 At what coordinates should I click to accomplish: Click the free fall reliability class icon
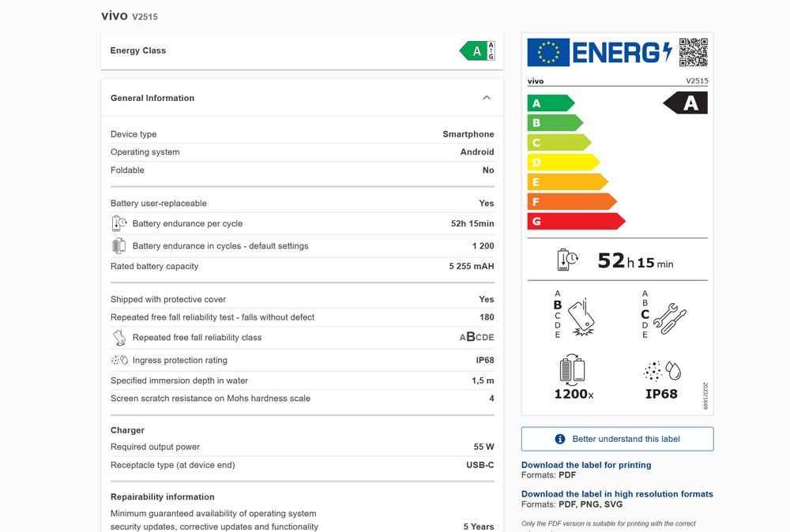tap(119, 338)
